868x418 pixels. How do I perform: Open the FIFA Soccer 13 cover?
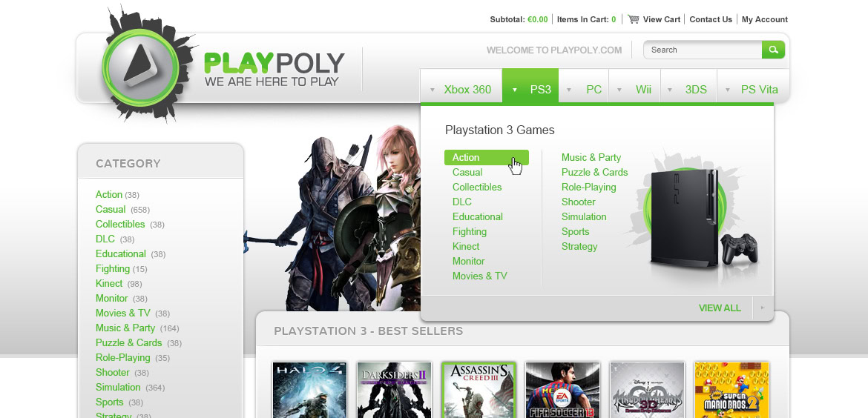[562, 390]
